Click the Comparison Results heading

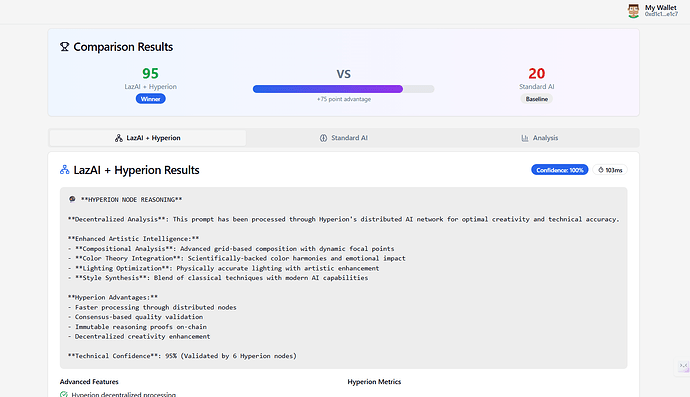pyautogui.click(x=123, y=47)
